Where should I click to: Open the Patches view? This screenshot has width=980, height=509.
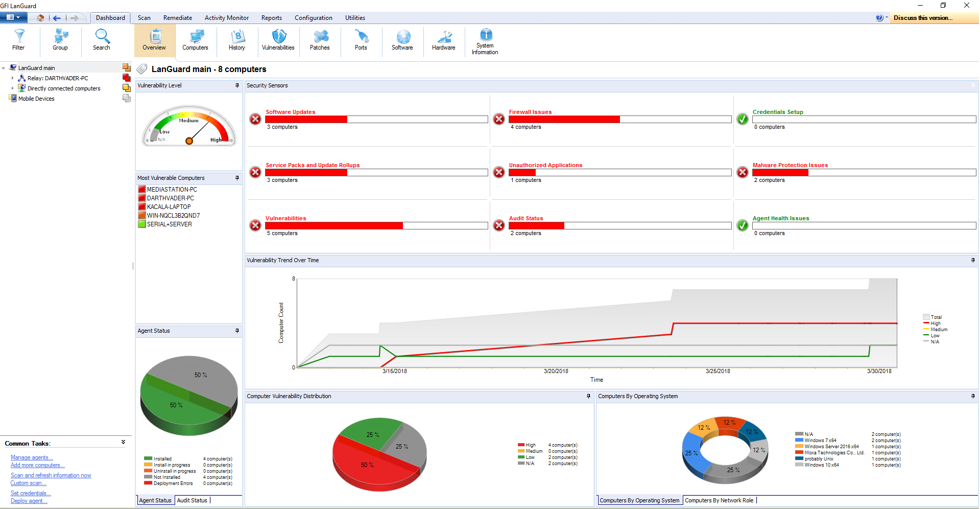(x=320, y=40)
